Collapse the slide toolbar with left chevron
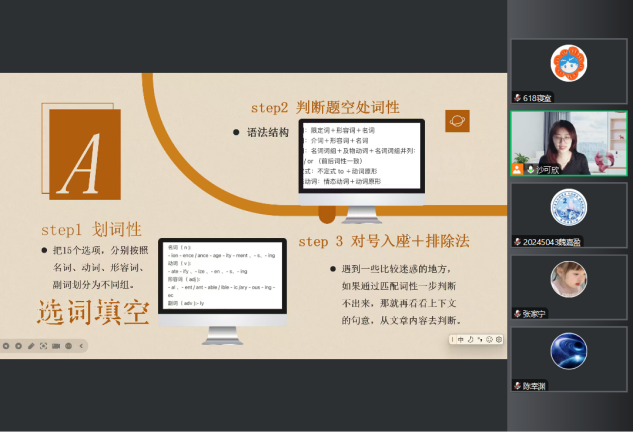 81,346
